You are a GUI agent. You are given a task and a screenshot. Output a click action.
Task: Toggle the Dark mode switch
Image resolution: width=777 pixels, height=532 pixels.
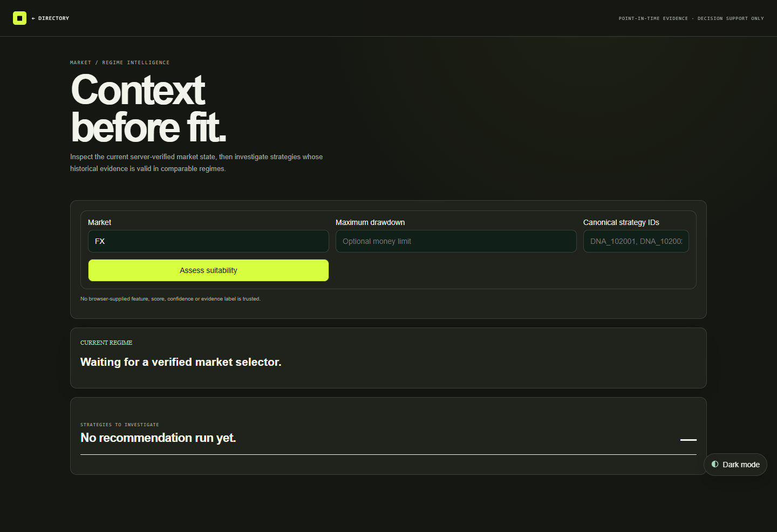[x=735, y=465]
